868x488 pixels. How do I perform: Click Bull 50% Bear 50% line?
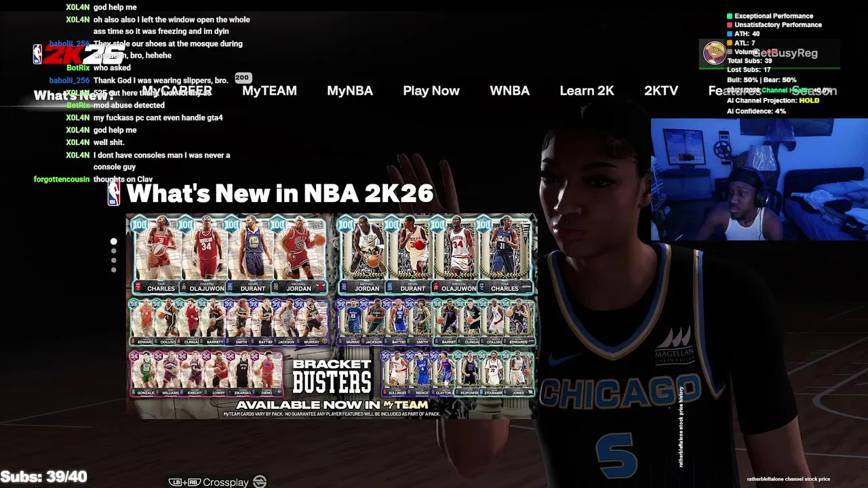click(762, 80)
